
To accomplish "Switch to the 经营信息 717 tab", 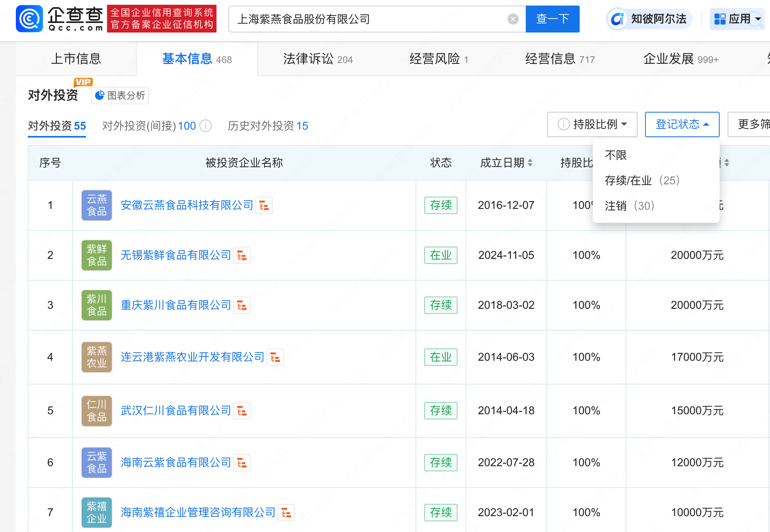I will (x=560, y=59).
